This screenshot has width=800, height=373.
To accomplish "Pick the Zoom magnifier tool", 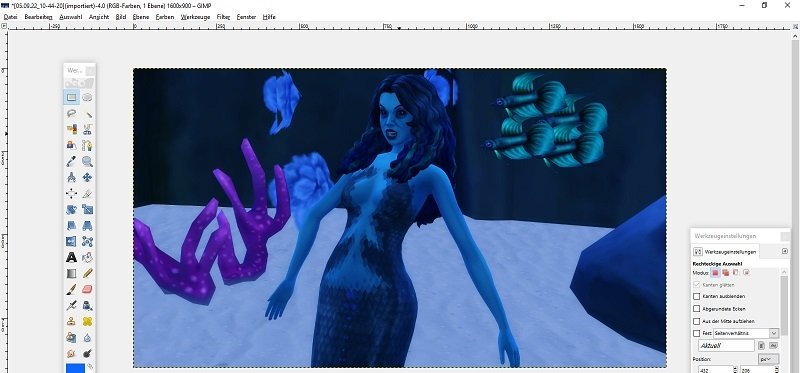I will [88, 161].
